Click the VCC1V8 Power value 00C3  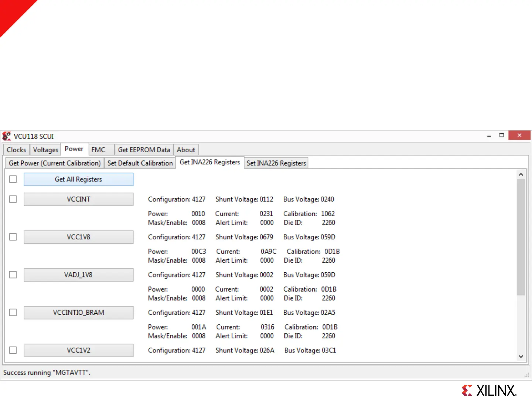pyautogui.click(x=199, y=251)
